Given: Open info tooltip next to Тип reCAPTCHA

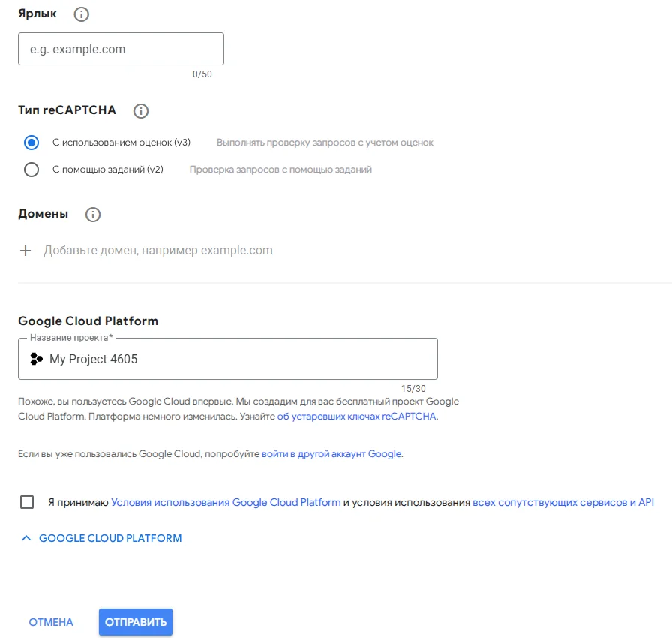Looking at the screenshot, I should point(140,111).
